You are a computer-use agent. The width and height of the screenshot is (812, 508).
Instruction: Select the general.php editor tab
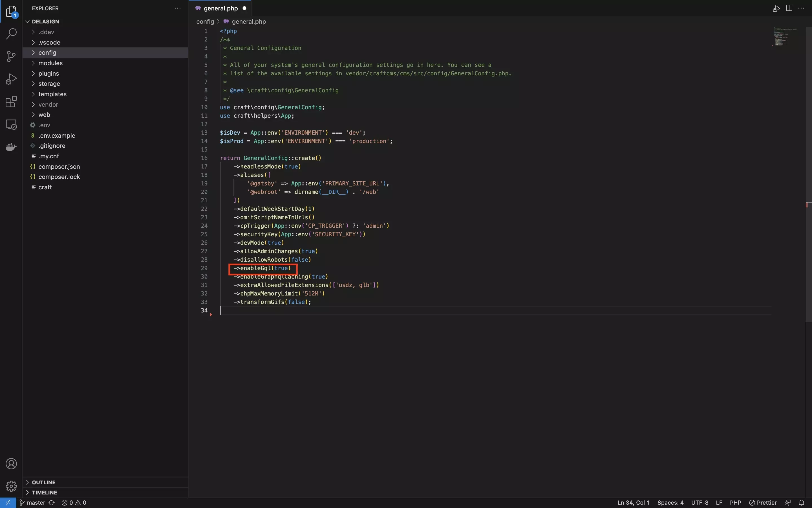click(220, 8)
